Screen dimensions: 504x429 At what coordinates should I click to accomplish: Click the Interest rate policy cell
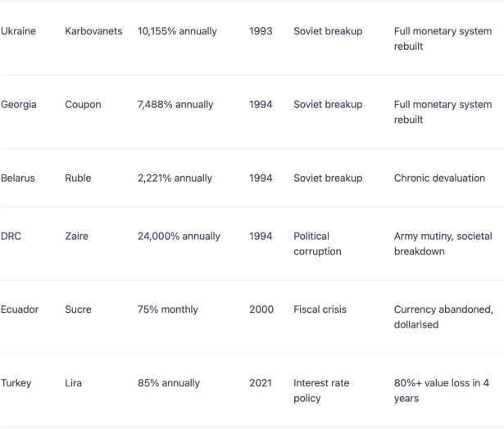tap(321, 391)
